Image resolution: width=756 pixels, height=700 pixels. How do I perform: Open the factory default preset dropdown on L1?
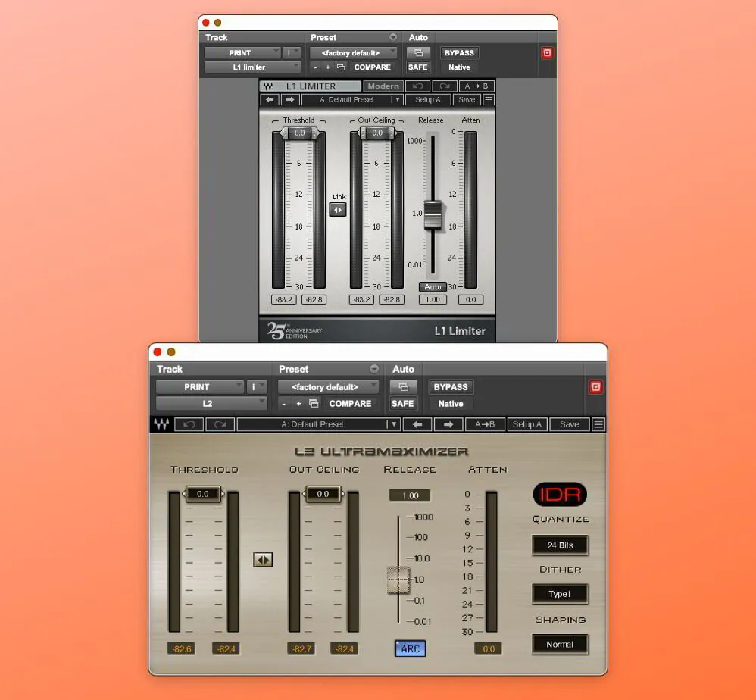coord(353,52)
